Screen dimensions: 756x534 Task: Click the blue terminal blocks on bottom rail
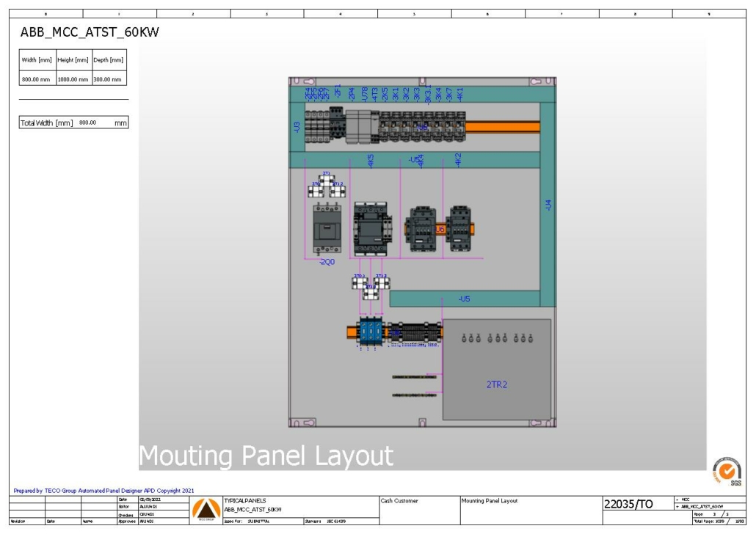click(x=371, y=332)
